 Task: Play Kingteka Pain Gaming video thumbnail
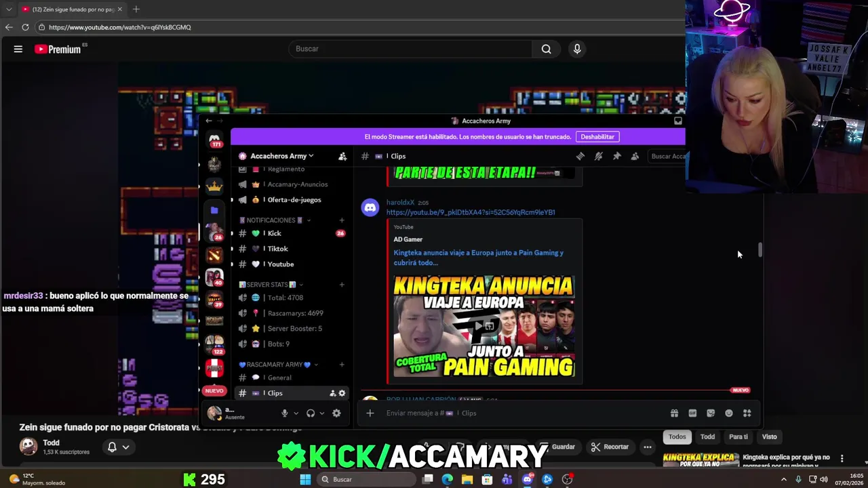[484, 326]
